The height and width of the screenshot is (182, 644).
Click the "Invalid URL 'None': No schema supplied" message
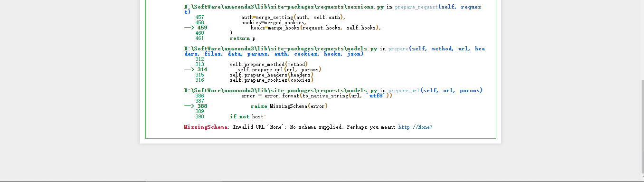(x=288, y=127)
